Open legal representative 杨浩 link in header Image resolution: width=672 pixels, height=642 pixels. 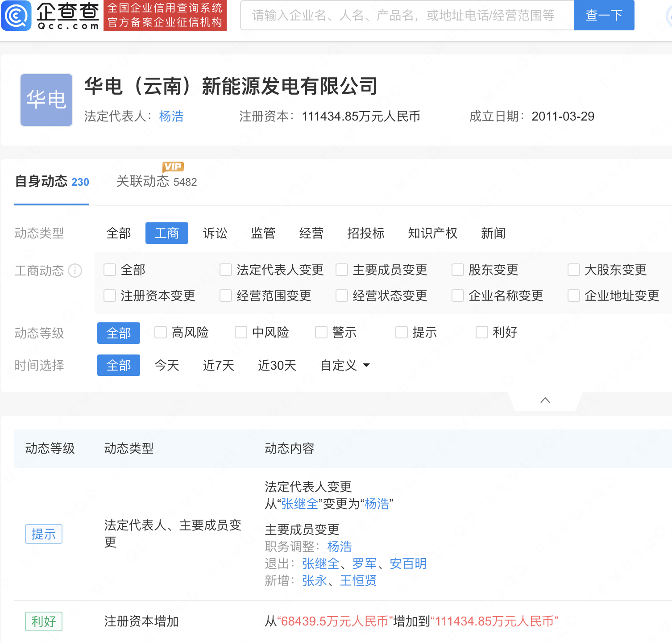pos(171,117)
